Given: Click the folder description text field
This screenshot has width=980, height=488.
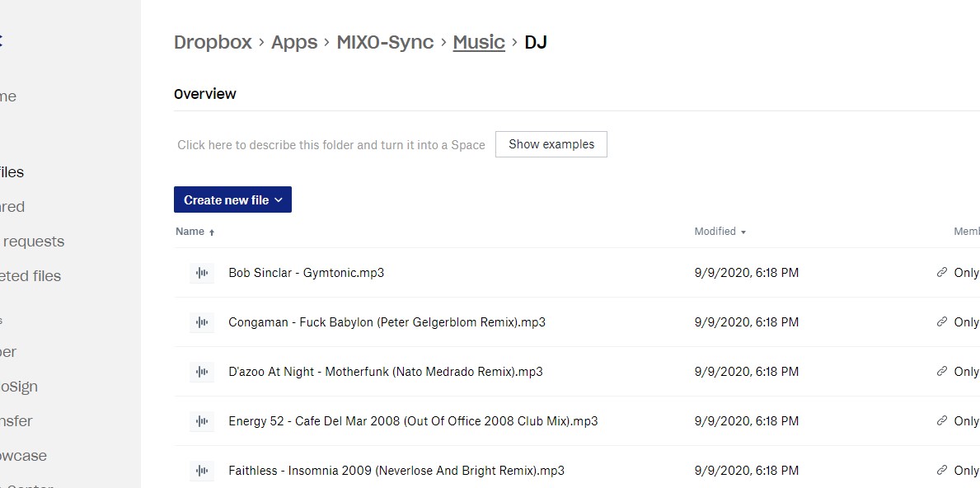Looking at the screenshot, I should pos(331,145).
